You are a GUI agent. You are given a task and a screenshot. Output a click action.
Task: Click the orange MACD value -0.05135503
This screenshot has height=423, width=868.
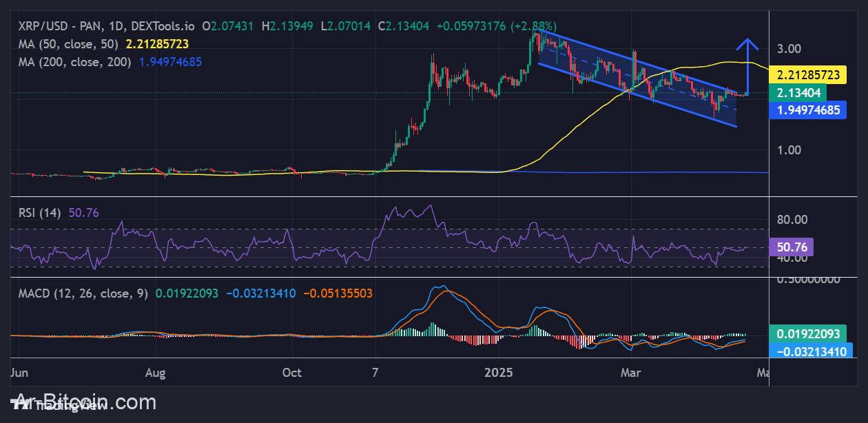point(337,293)
